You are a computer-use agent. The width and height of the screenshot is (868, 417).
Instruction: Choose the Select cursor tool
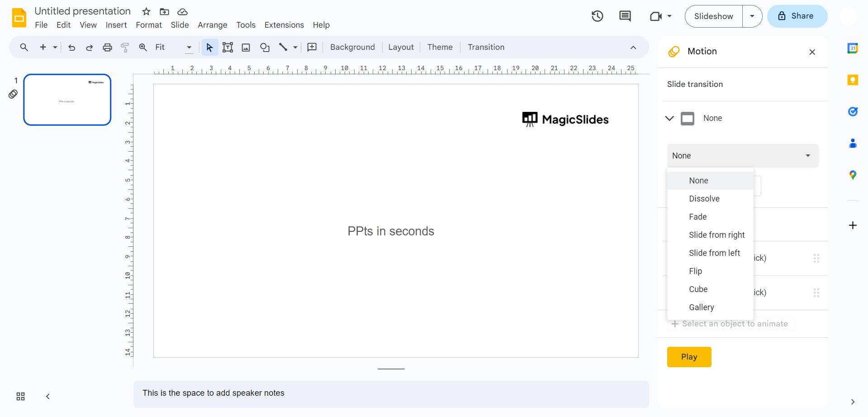209,47
